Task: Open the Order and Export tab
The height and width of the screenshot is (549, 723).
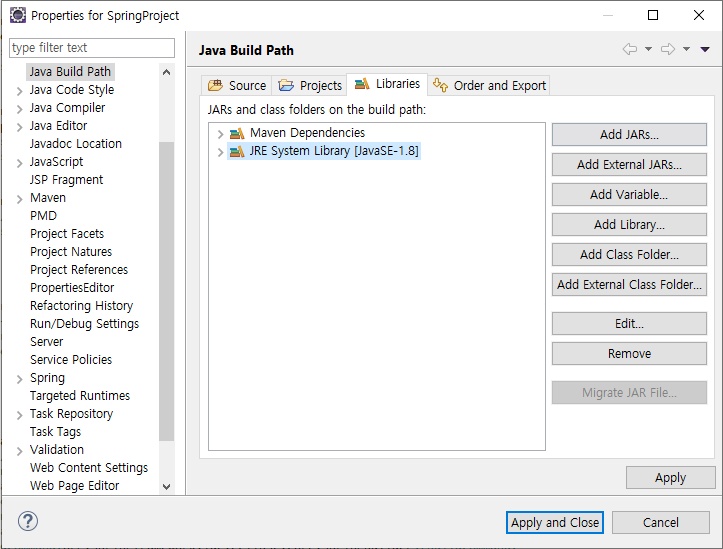Action: 489,85
